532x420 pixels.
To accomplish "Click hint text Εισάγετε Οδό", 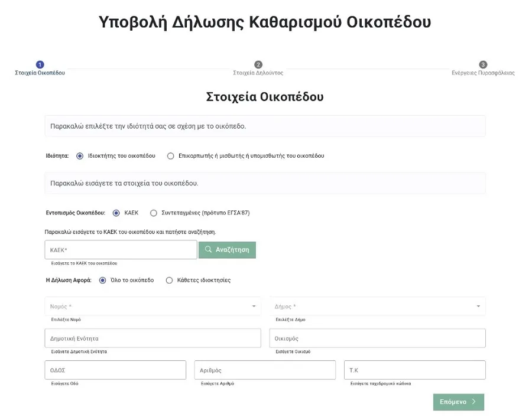I will coord(64,384).
